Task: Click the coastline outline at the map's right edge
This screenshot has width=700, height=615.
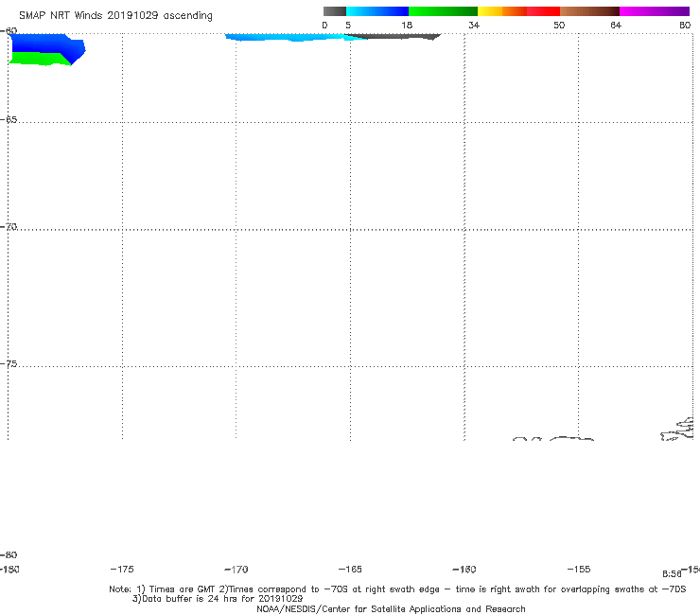Action: pos(678,430)
